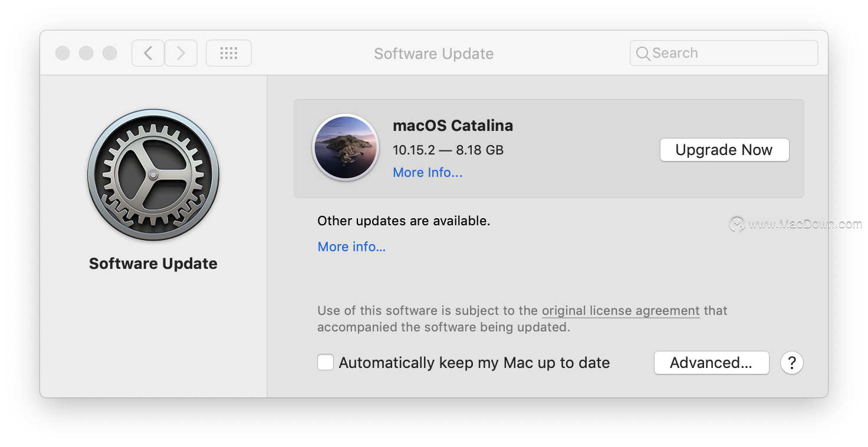Open the Advanced… options button

[x=711, y=363]
